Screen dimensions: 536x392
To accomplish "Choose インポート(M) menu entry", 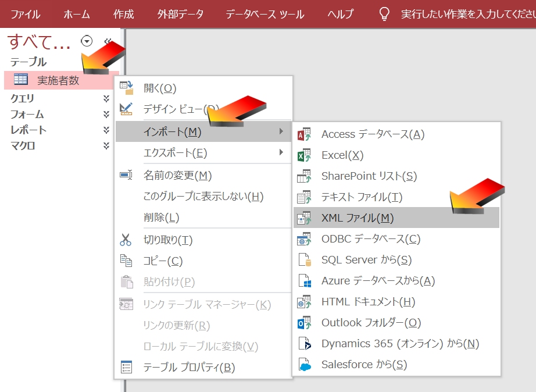I will pyautogui.click(x=203, y=131).
